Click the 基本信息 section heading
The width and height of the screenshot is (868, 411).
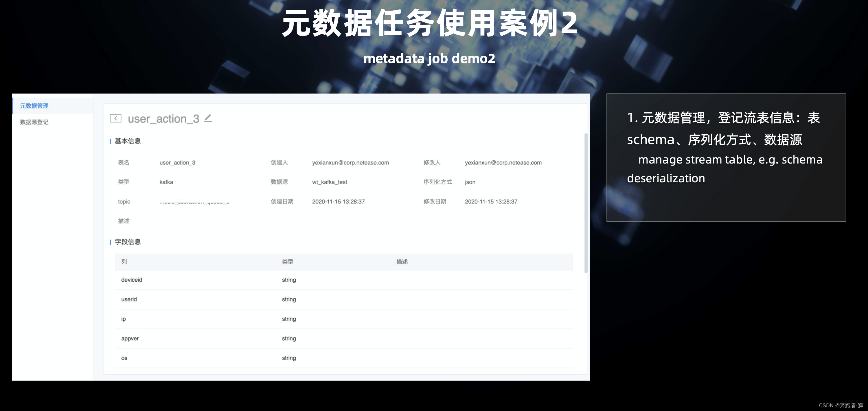(x=127, y=141)
